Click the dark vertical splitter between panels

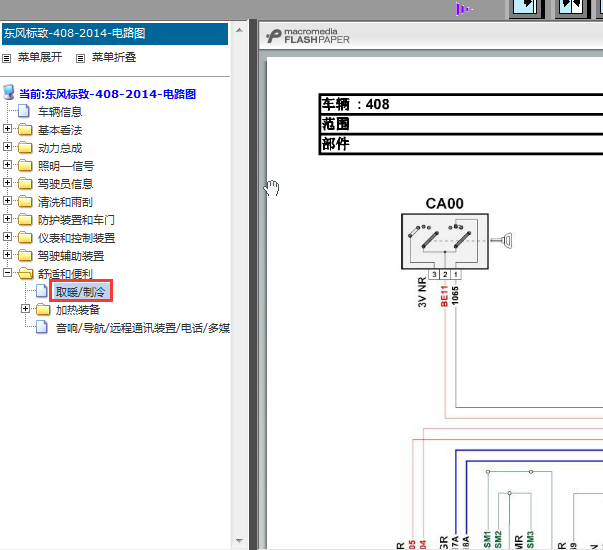click(253, 285)
